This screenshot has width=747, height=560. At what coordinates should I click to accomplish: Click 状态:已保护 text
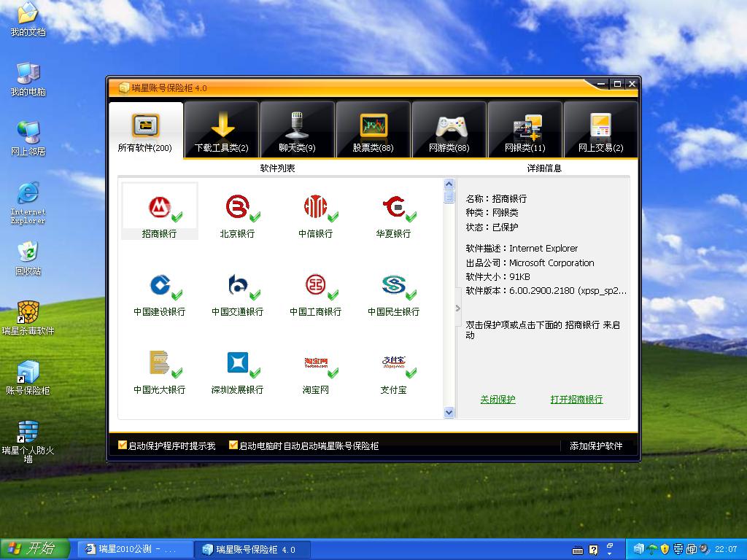tap(492, 227)
